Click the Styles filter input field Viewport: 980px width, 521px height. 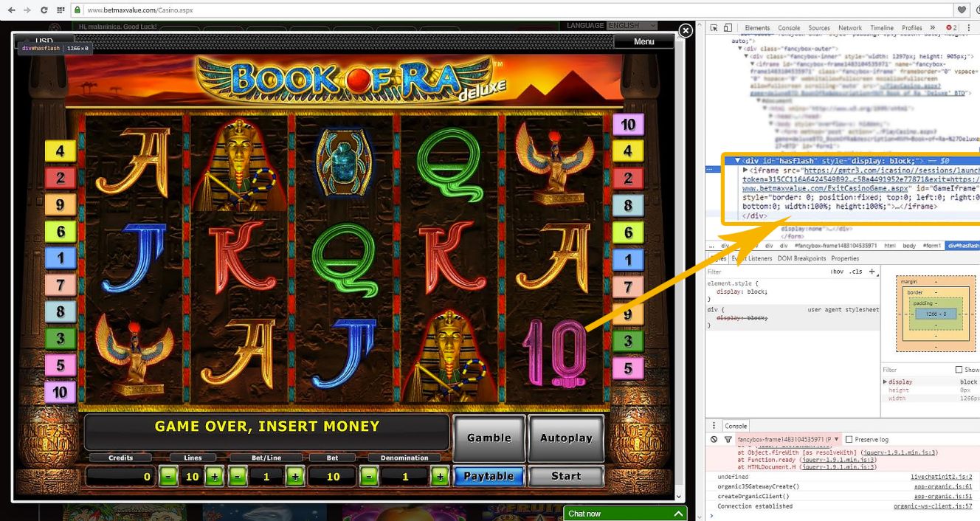(x=766, y=272)
